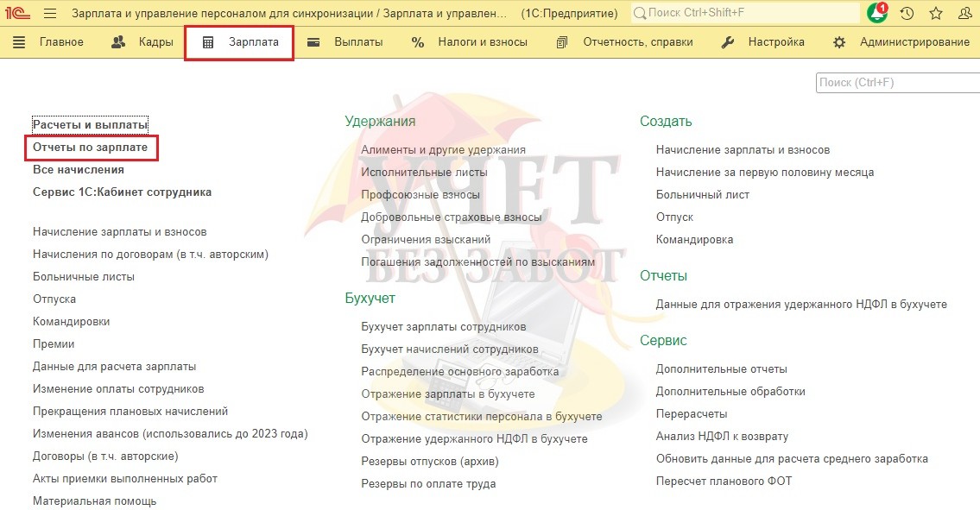Open Отражение удержанного НДФЛ в бухучете
Screen dimensions: 980x510
(x=474, y=438)
